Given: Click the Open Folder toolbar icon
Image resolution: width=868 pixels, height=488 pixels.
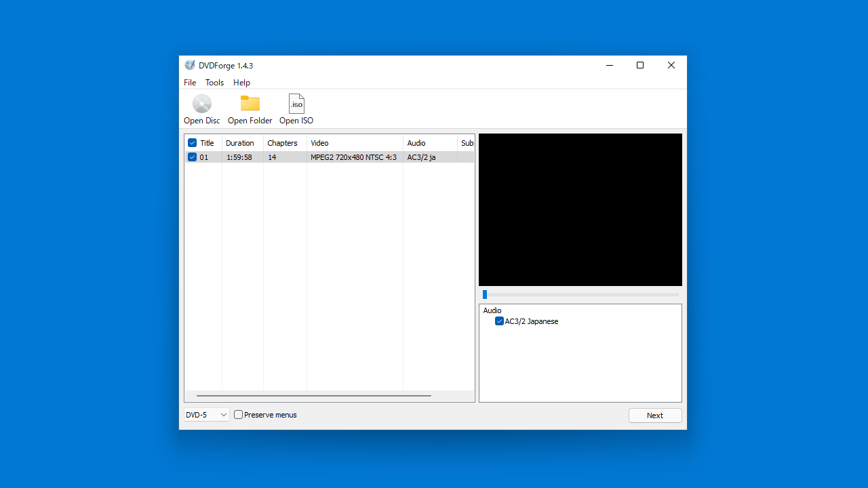Looking at the screenshot, I should [x=250, y=104].
